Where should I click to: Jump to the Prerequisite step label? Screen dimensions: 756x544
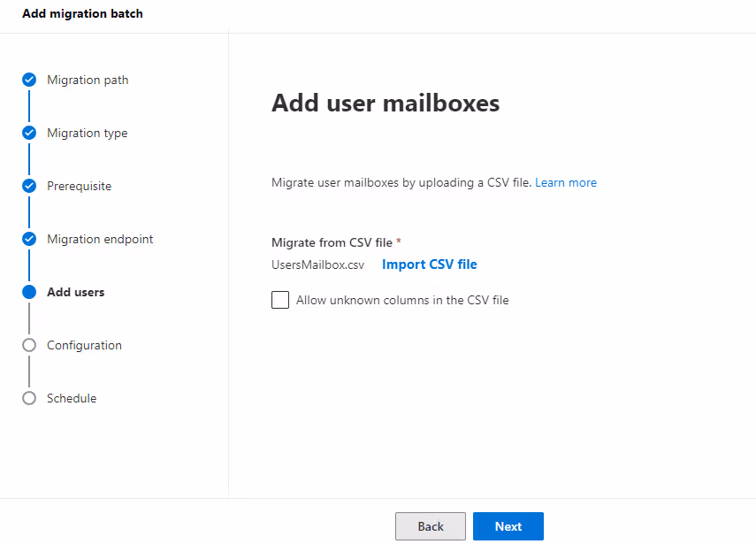pos(79,186)
